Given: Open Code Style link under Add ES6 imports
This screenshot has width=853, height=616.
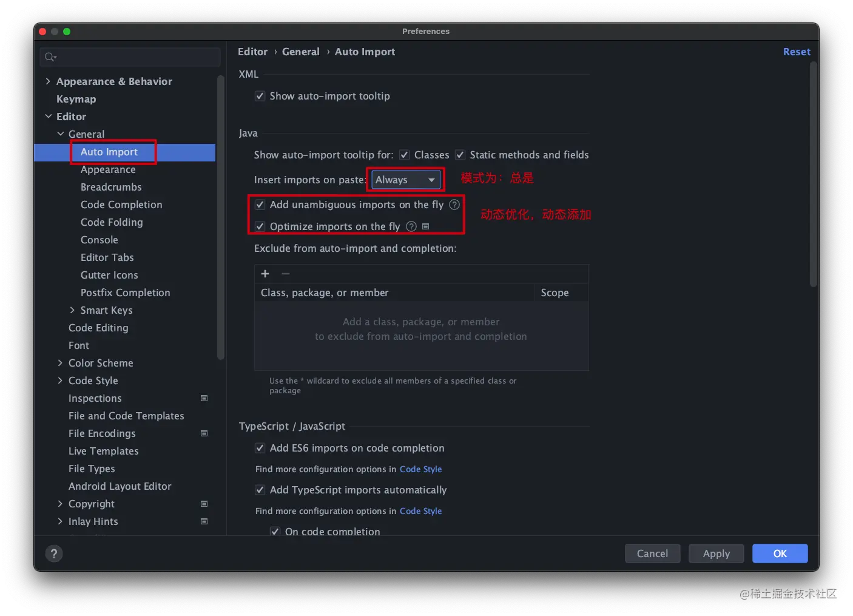Looking at the screenshot, I should 420,469.
